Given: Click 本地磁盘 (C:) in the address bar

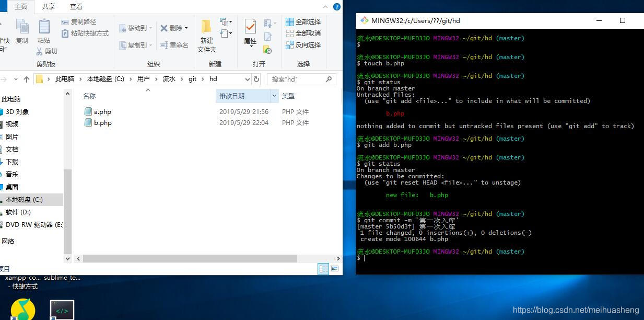Looking at the screenshot, I should click(x=106, y=79).
